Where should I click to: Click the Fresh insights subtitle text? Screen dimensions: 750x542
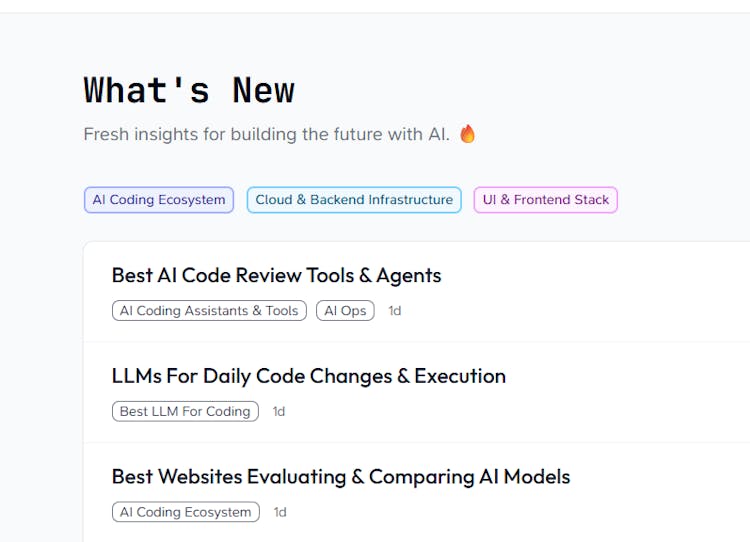coord(266,134)
